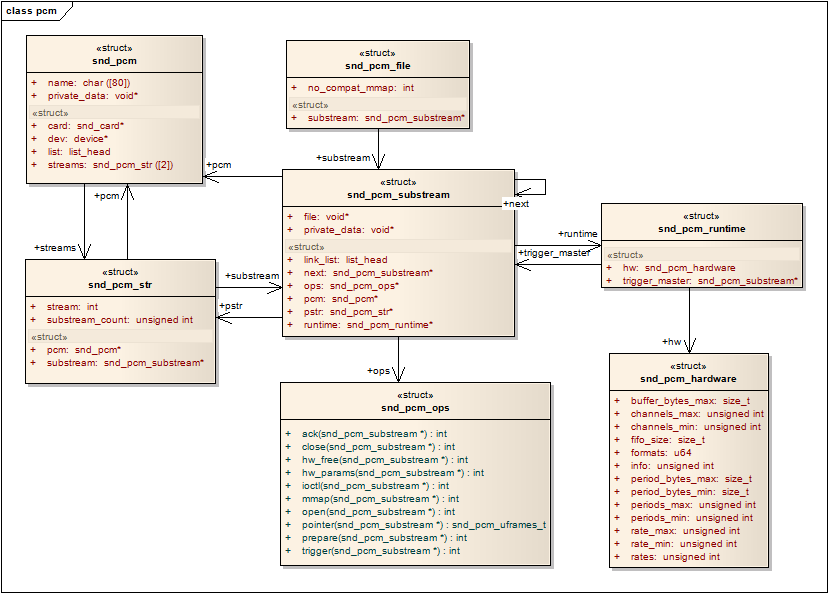Select the 'name: char ([80])' attribute
828x593 pixels.
88,82
